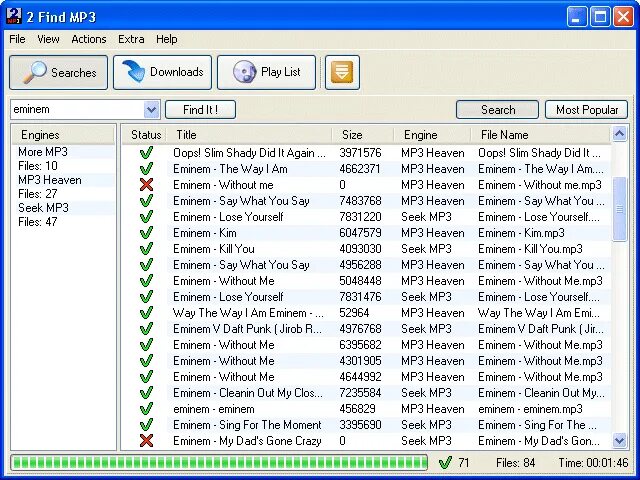
Task: Open the Downloads view
Action: 162,72
